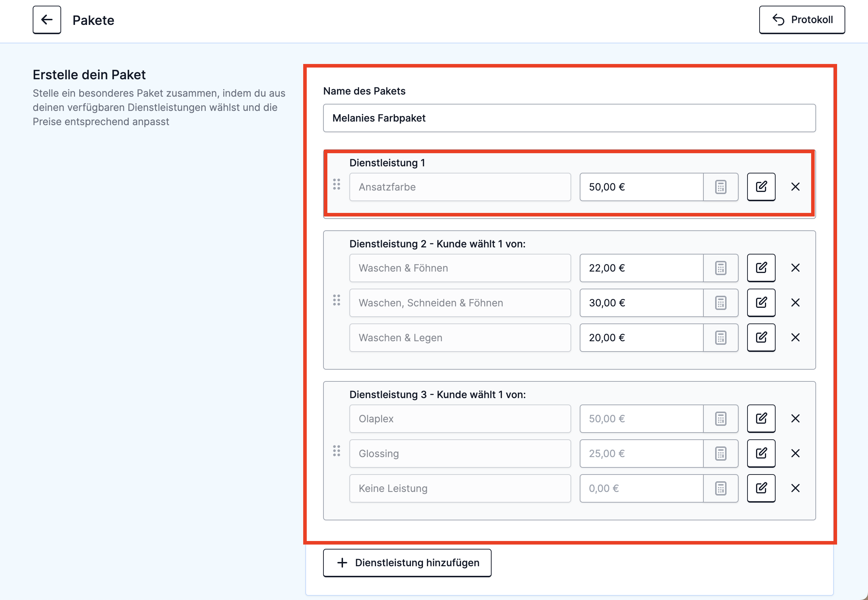
Task: Grab the drag handle of Dienstleistung 2
Action: coord(337,300)
